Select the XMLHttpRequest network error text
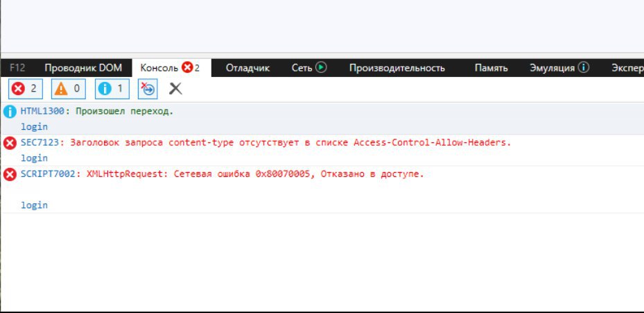The height and width of the screenshot is (313, 644). (x=255, y=174)
